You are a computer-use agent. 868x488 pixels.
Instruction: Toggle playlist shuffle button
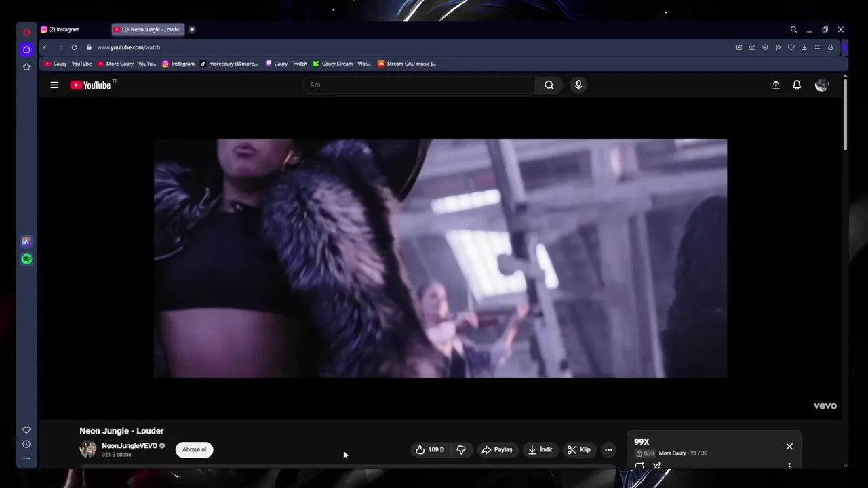[x=656, y=466]
